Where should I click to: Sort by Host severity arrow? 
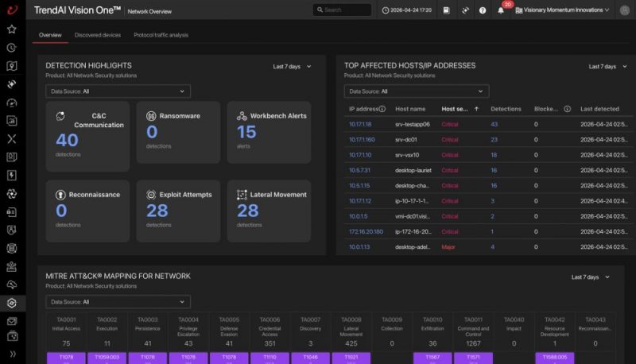(476, 109)
